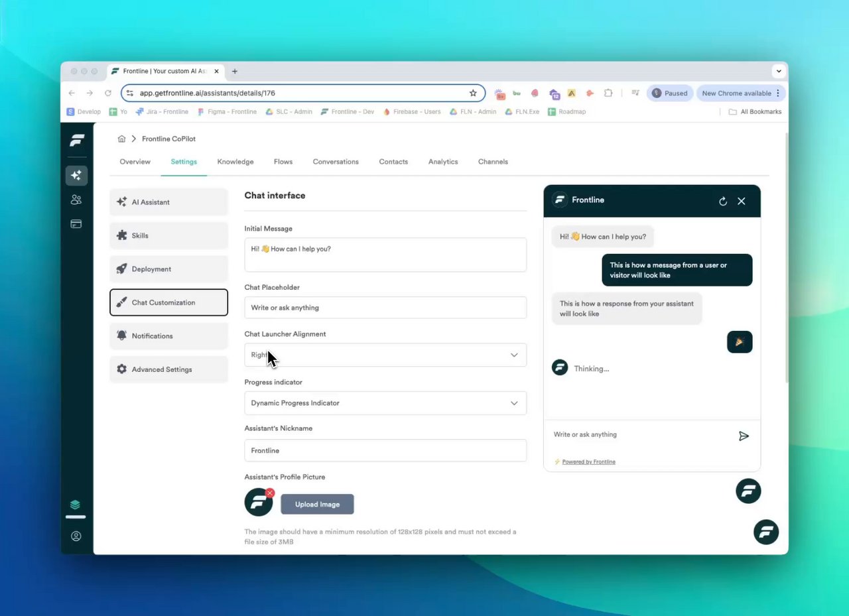Click the browser address bar
The height and width of the screenshot is (616, 849).
(x=302, y=93)
